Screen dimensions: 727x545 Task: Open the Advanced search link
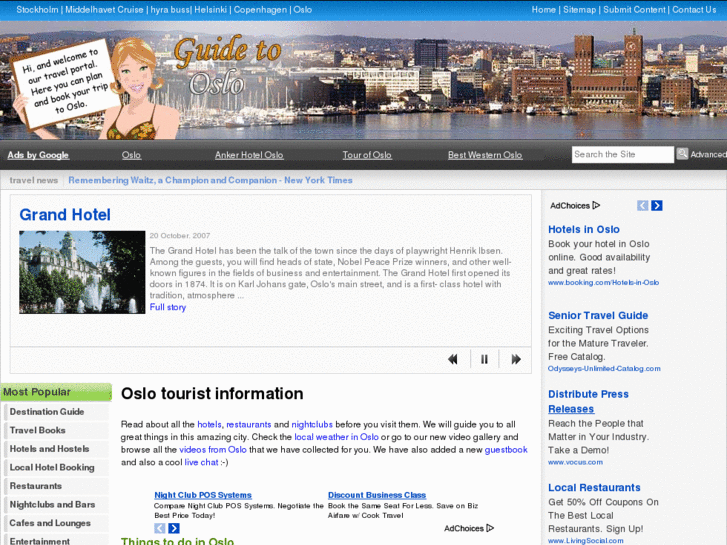(x=708, y=154)
